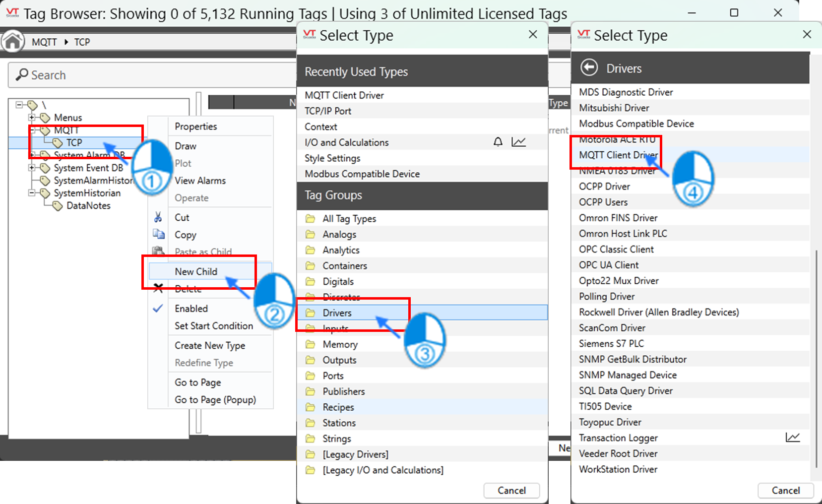Viewport: 822px width, 504px height.
Task: Click the folder icon for Ports
Action: pos(311,376)
